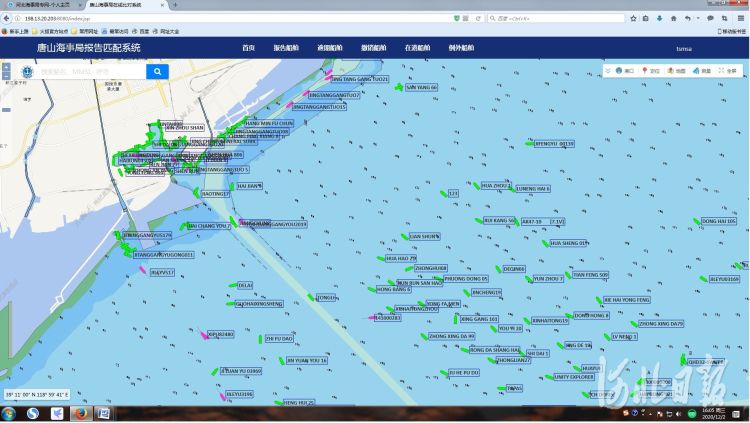The image size is (750, 423).
Task: Select the SAN YANG 66 ship label
Action: pyautogui.click(x=422, y=88)
